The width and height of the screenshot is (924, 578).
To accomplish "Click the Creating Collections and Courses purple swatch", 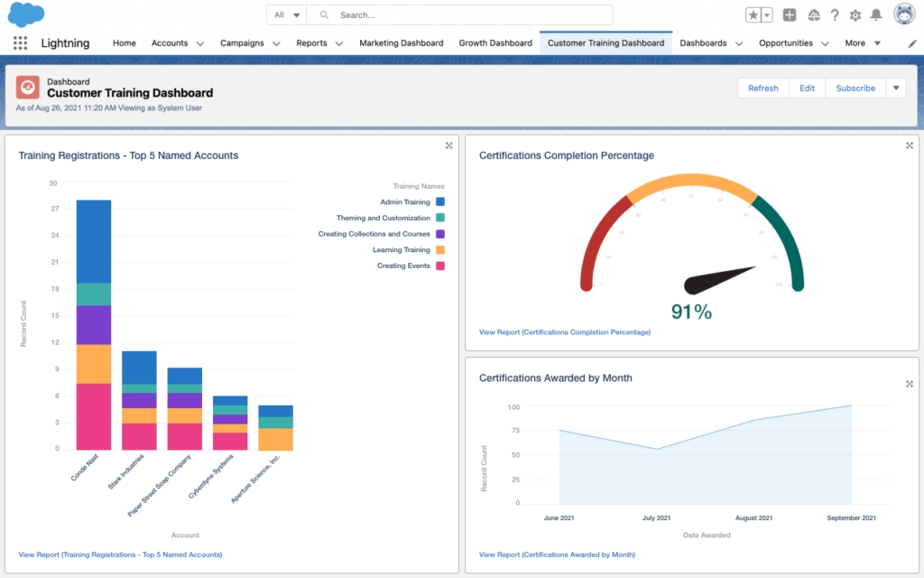I will coord(440,234).
